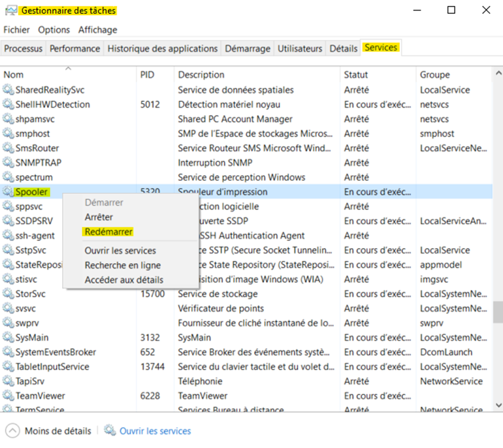Open the Démarrage tab
The image size is (503, 448).
[248, 48]
